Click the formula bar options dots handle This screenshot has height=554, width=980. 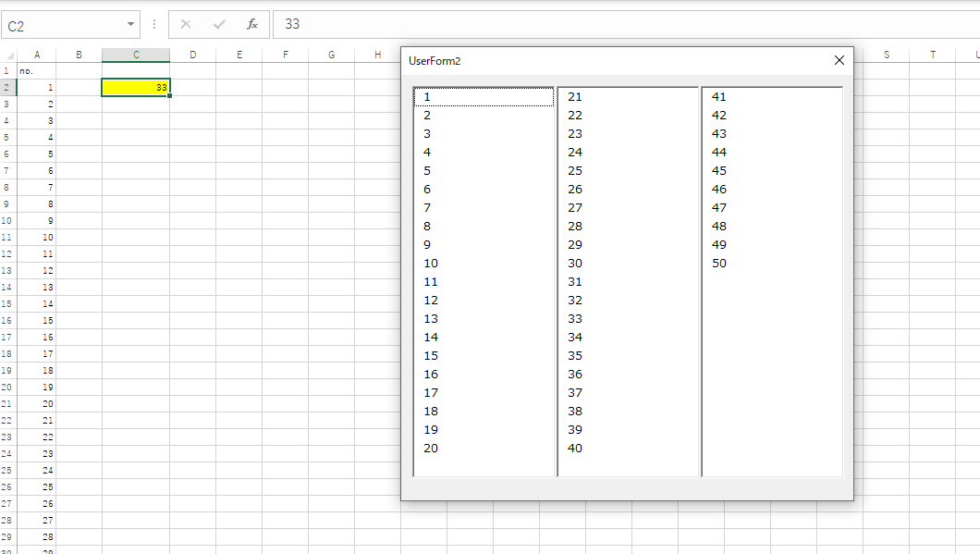point(154,24)
